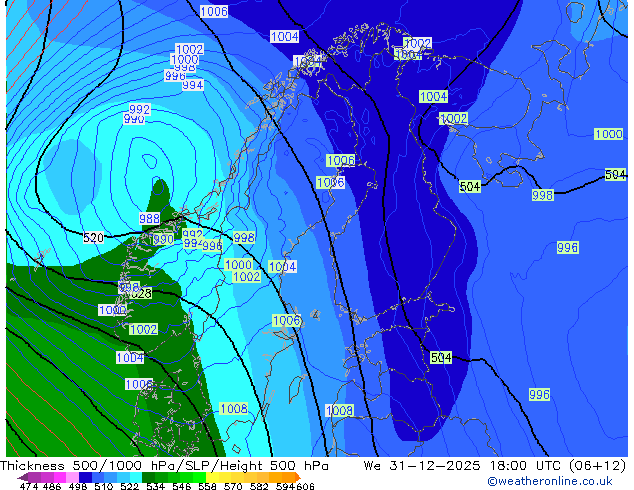
Task: Click the legend value 594
Action: click(285, 486)
